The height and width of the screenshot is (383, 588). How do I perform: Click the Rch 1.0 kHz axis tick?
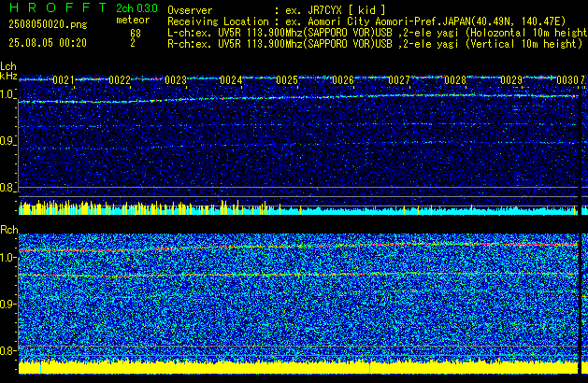(7, 258)
